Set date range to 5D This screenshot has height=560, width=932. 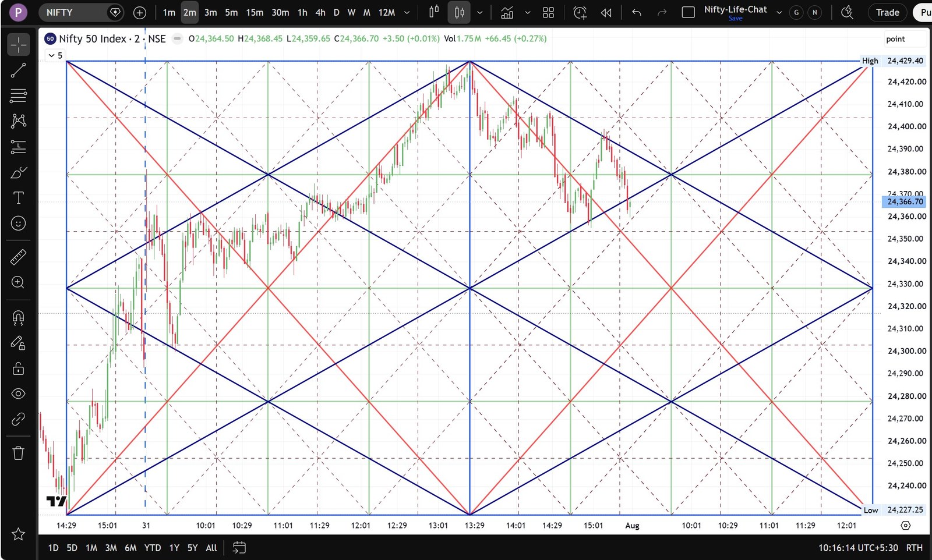72,548
